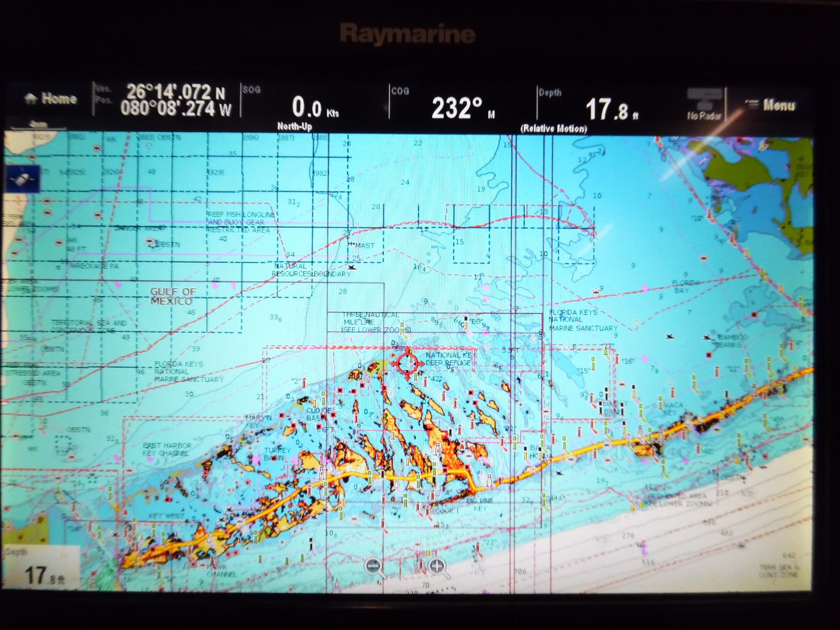Open the Menu button
Screen dimensions: 840x630
pyautogui.click(x=771, y=105)
